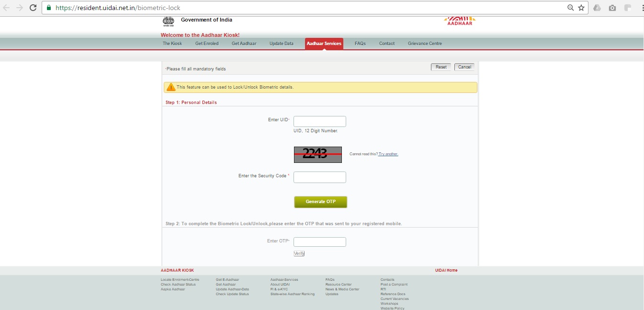This screenshot has height=310, width=644.
Task: Open the Get Aadhaar menu
Action: 244,44
